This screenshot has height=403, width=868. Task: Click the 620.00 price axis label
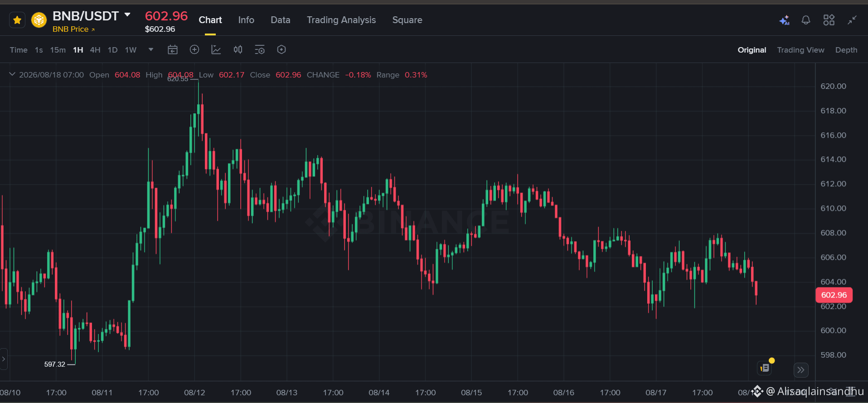tap(833, 86)
